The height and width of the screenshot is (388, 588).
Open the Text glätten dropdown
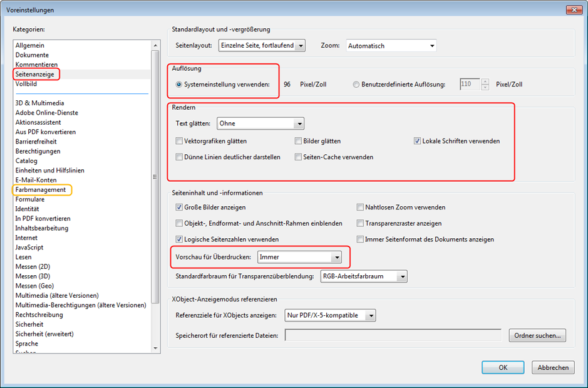click(260, 123)
